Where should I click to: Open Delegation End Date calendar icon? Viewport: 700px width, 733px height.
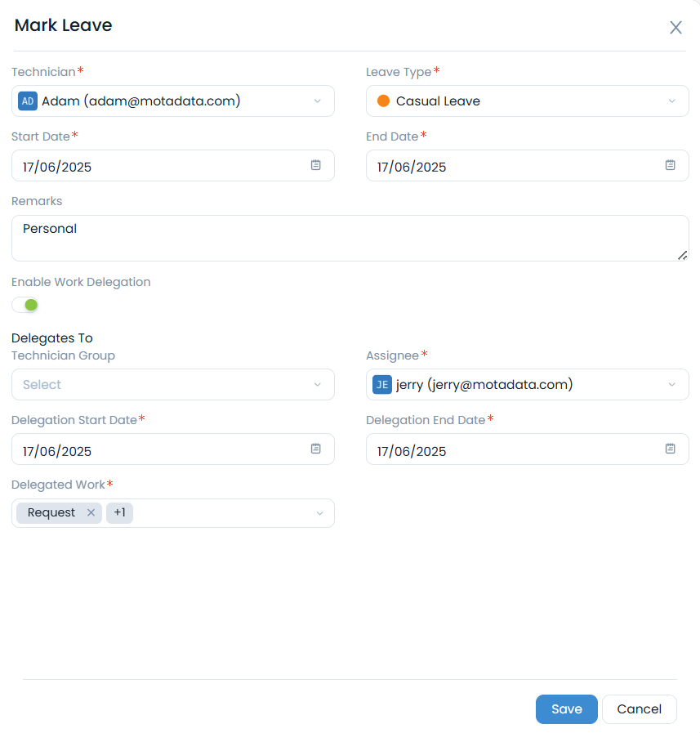click(671, 449)
